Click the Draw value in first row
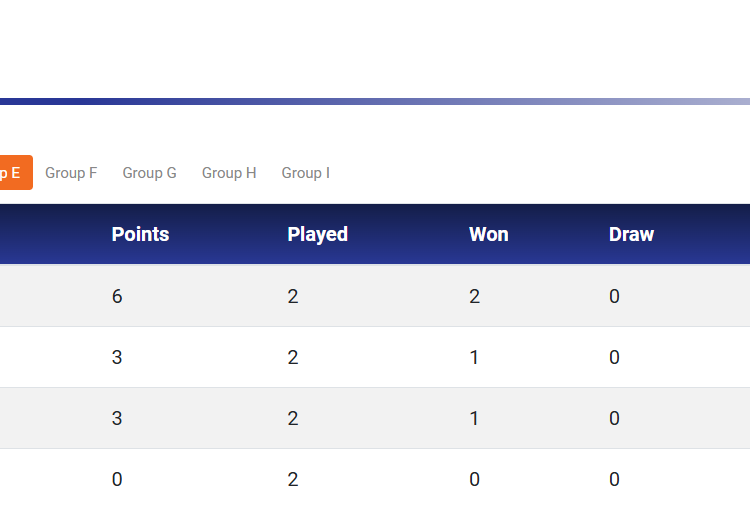750x529 pixels. 614,297
